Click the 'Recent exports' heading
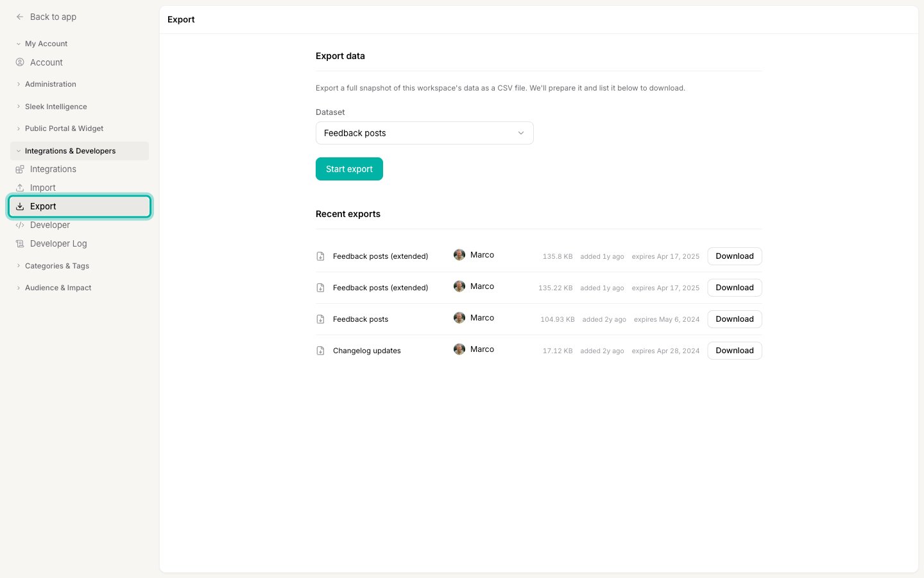The image size is (924, 578). (x=348, y=214)
